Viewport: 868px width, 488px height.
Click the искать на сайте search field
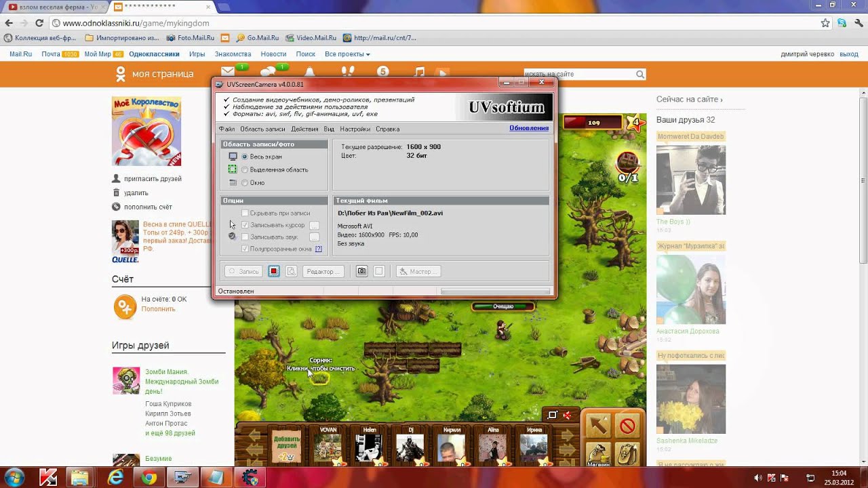(x=578, y=75)
